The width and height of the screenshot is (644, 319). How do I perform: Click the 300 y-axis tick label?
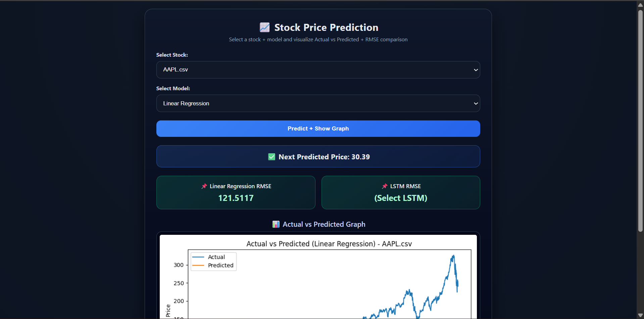coord(179,265)
